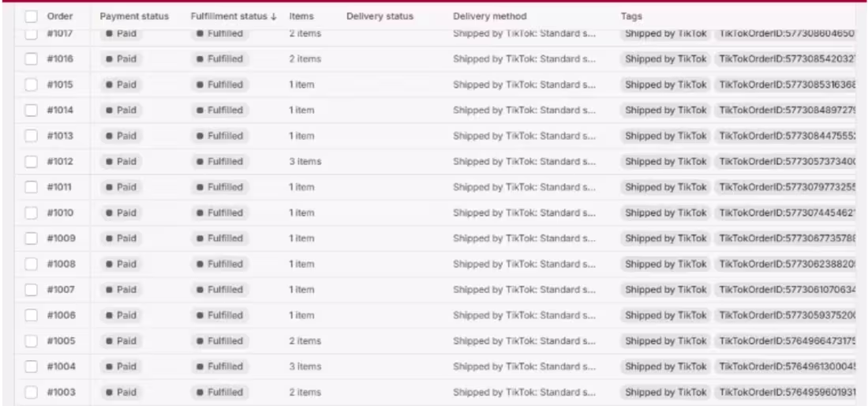This screenshot has height=406, width=868.
Task: Click 'Shipped by TikTok' tag on order #1010
Action: pyautogui.click(x=666, y=212)
